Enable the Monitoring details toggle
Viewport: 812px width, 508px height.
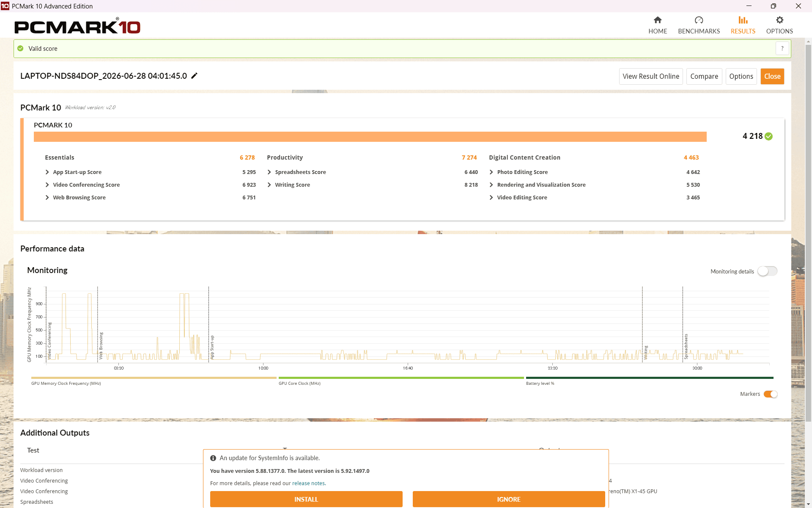pyautogui.click(x=767, y=271)
